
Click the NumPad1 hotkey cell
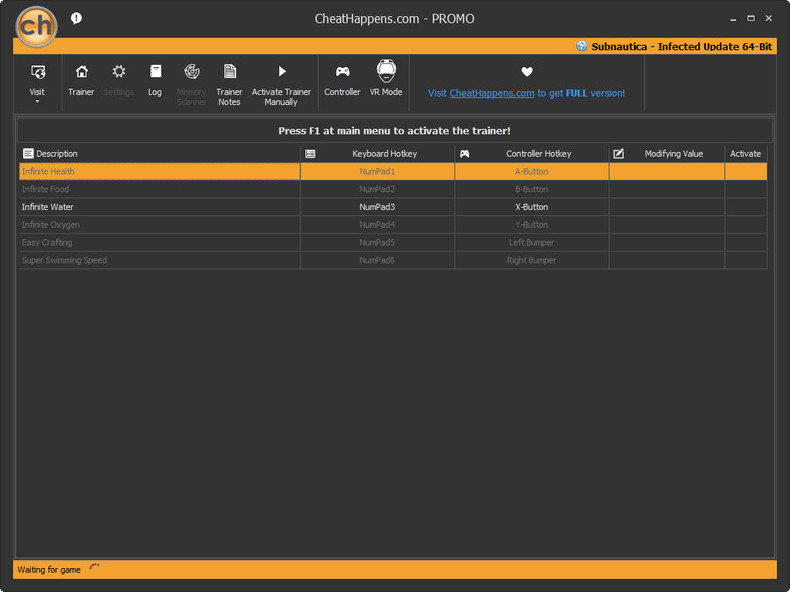377,171
